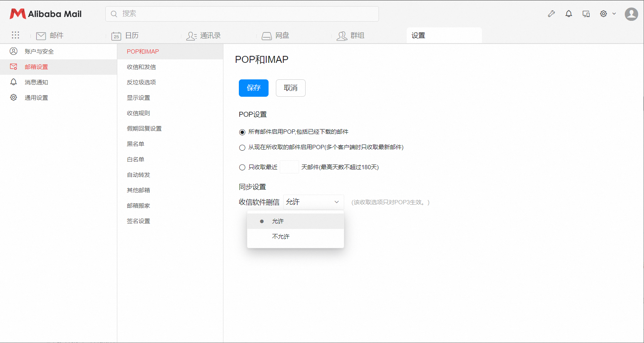Viewport: 644px width, 343px height.
Task: Click the drive icon for 网盘
Action: (x=267, y=36)
